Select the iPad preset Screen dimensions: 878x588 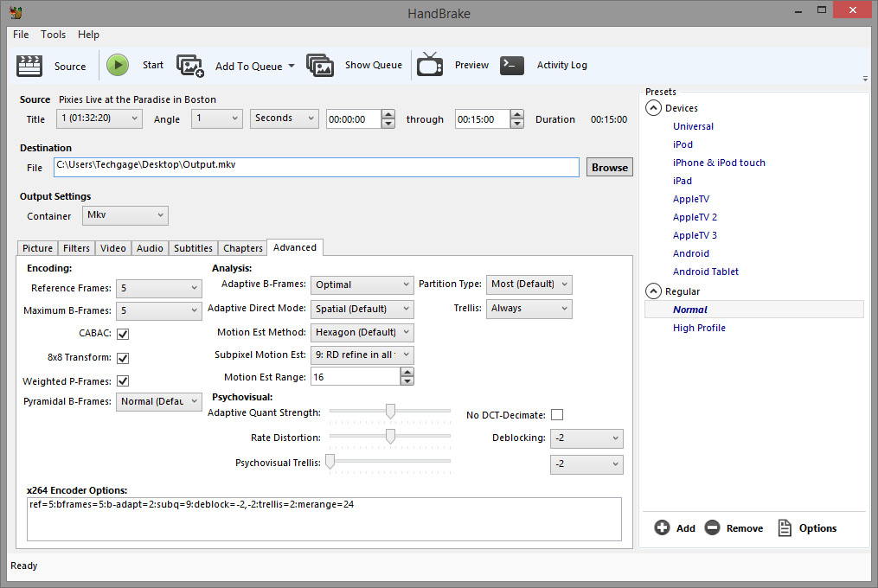[682, 181]
